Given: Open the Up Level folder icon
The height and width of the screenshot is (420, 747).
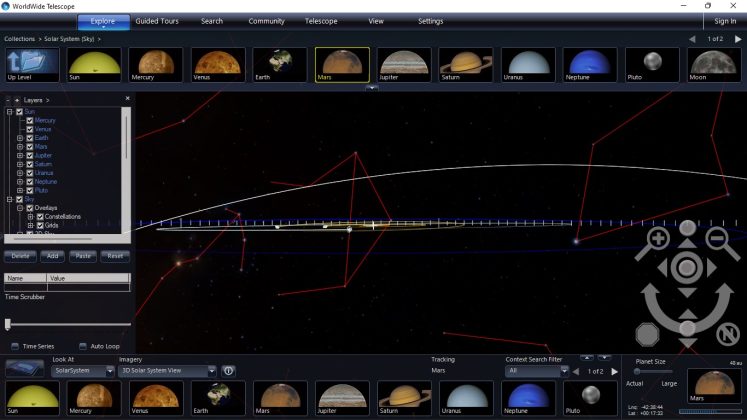Looking at the screenshot, I should point(32,64).
